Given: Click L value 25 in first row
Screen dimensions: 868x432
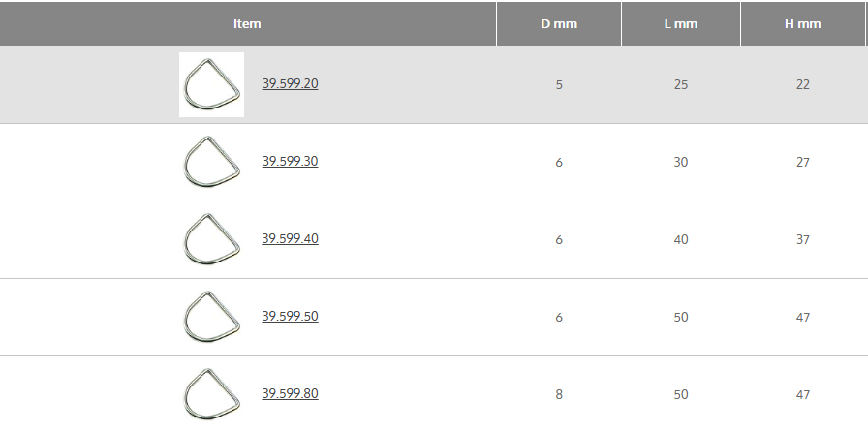Looking at the screenshot, I should point(681,84).
